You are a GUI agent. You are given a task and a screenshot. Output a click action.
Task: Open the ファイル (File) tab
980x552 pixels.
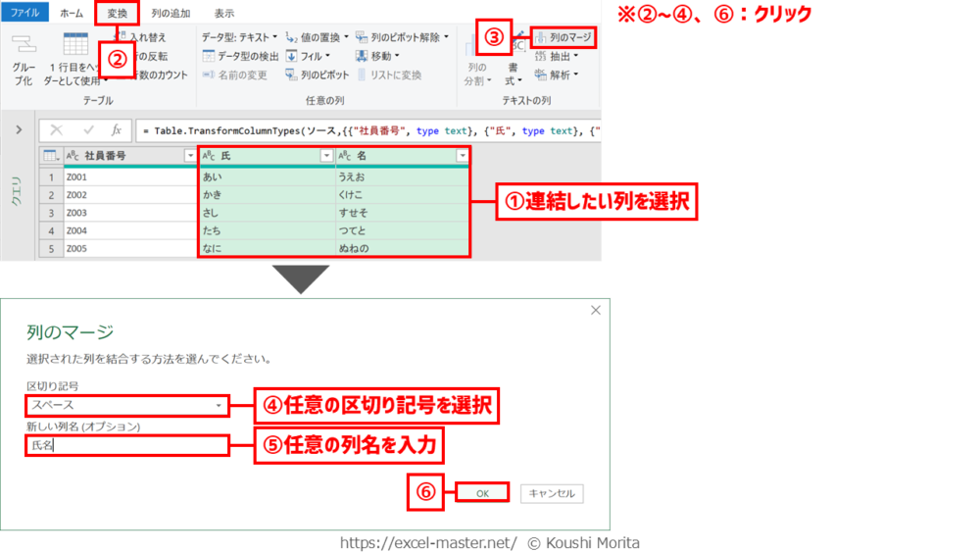(x=24, y=13)
